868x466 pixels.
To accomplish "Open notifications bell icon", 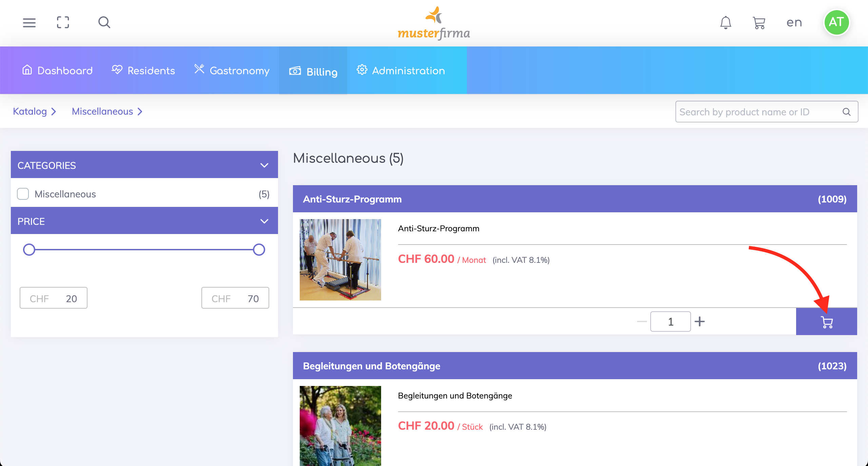I will [x=726, y=23].
